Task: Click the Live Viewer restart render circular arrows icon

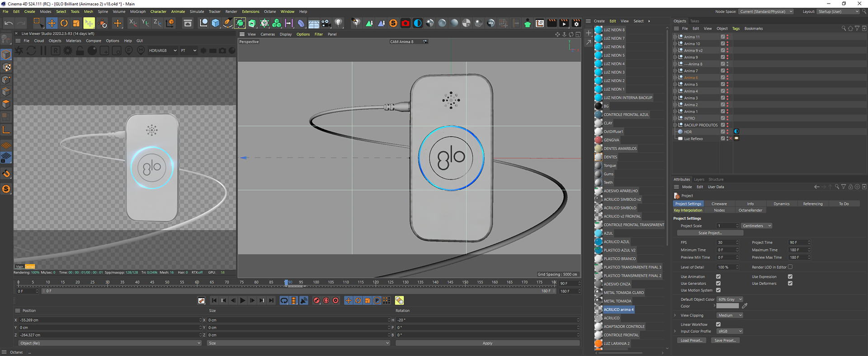Action: (31, 51)
